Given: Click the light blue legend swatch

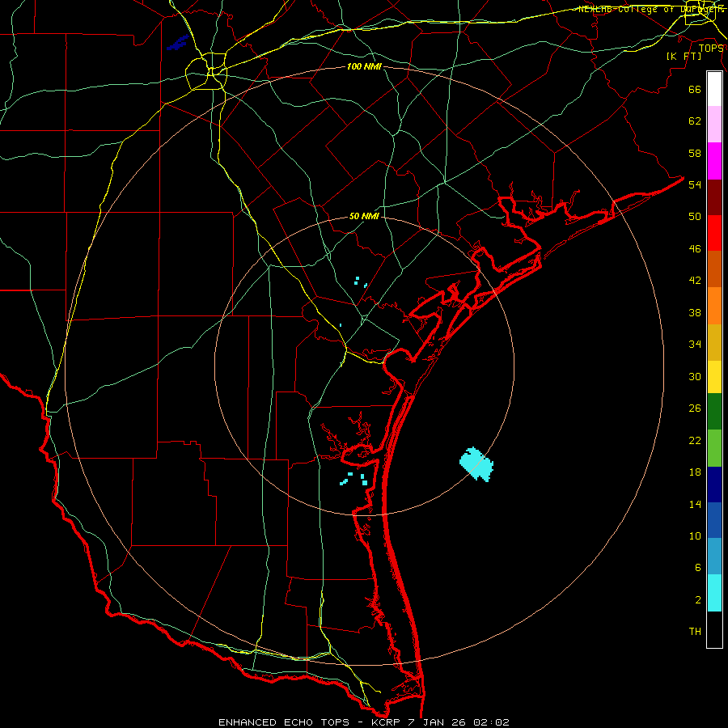Looking at the screenshot, I should (714, 557).
